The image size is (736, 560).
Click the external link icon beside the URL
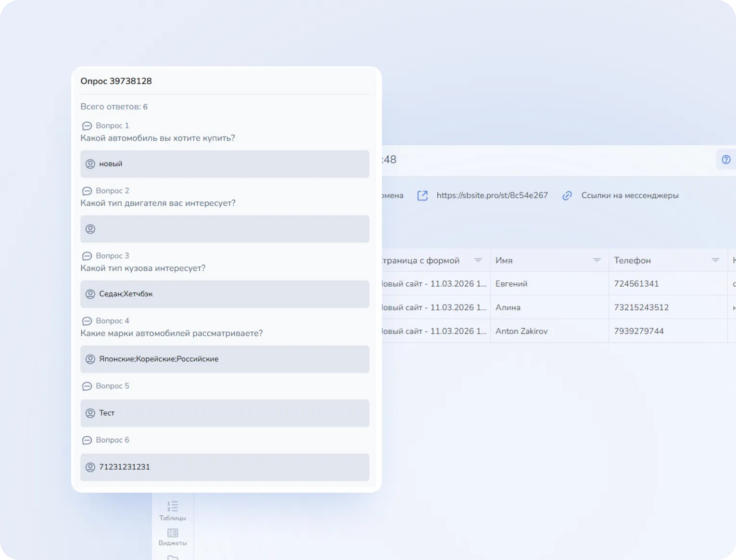pyautogui.click(x=422, y=195)
